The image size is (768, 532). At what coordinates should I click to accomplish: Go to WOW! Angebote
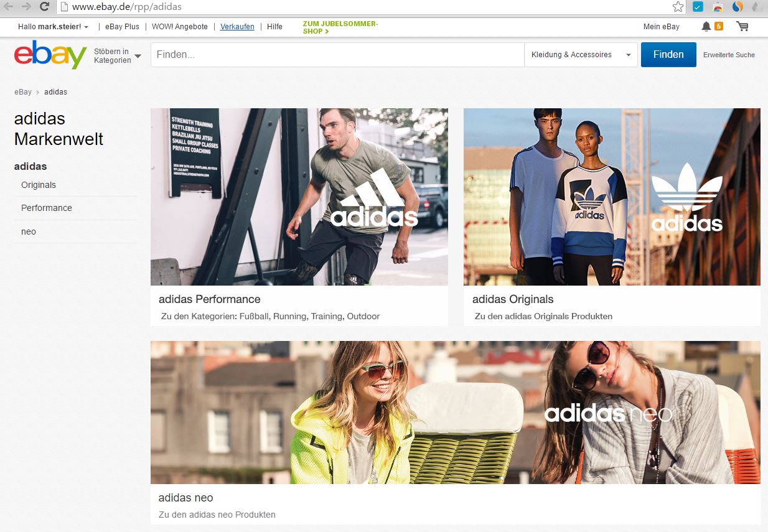click(x=180, y=27)
